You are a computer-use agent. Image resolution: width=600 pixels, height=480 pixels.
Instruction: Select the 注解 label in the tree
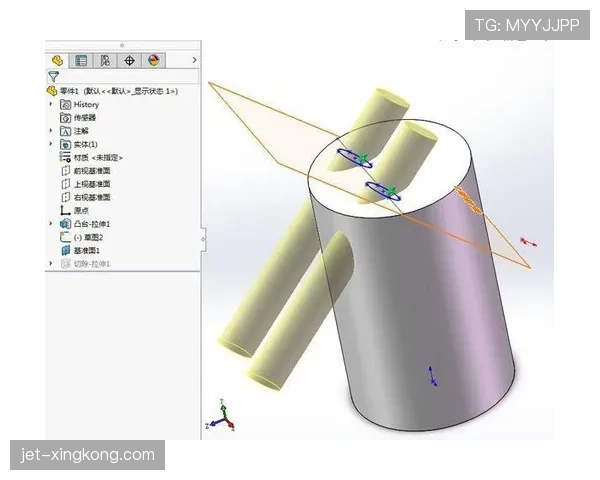81,131
